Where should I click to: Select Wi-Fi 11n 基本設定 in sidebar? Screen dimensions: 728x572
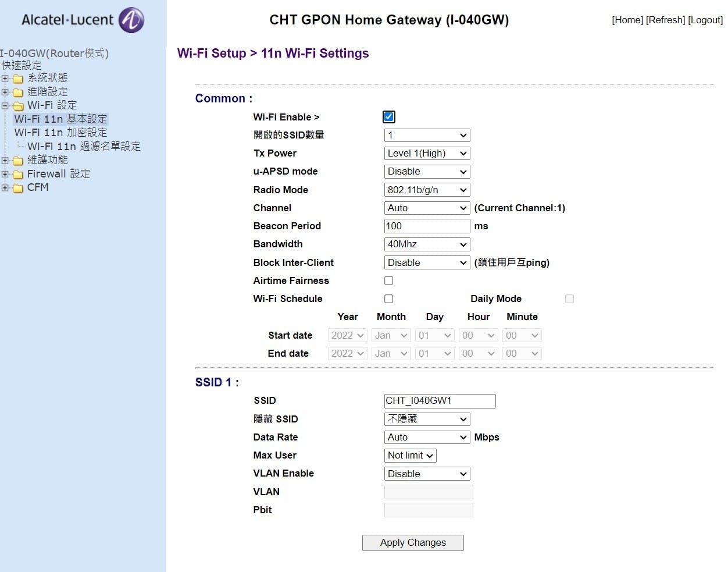[x=60, y=119]
